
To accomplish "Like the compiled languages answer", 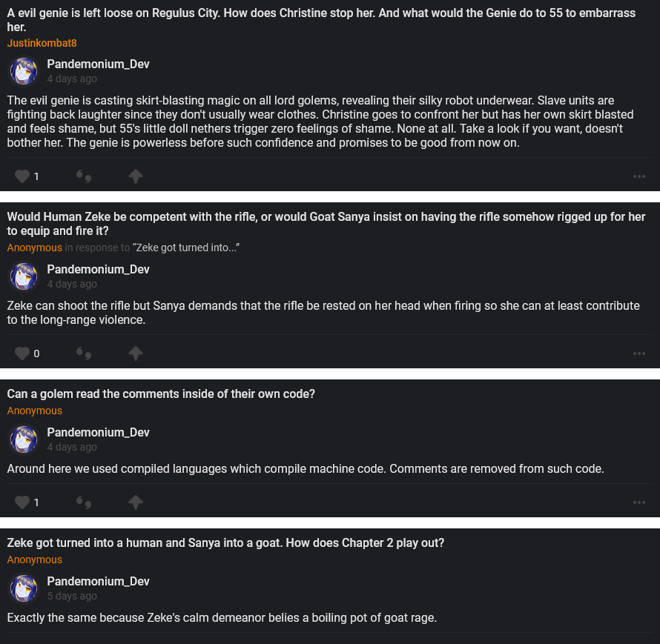I will 22,502.
